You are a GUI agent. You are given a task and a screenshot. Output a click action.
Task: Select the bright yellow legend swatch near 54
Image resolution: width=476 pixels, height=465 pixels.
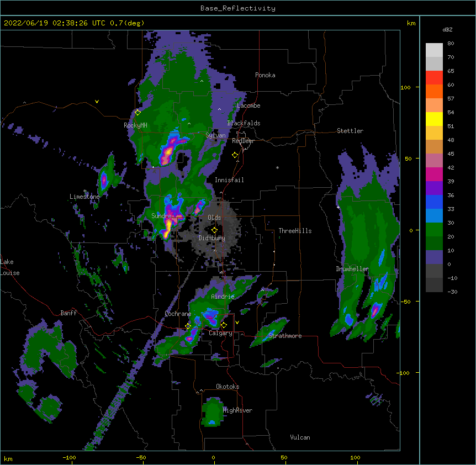tap(434, 119)
